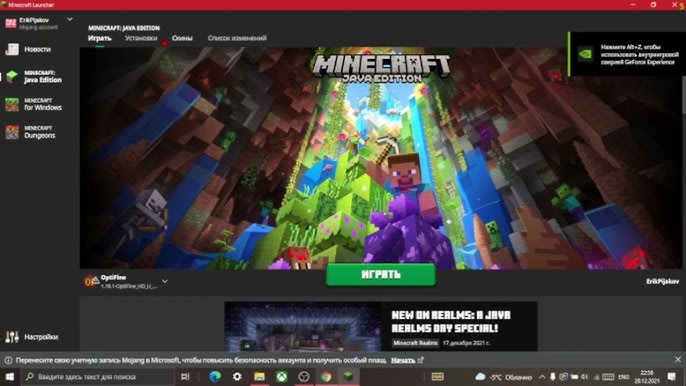Viewport: 686px width, 386px height.
Task: Select Minecraft Dungeons in sidebar
Action: click(37, 132)
